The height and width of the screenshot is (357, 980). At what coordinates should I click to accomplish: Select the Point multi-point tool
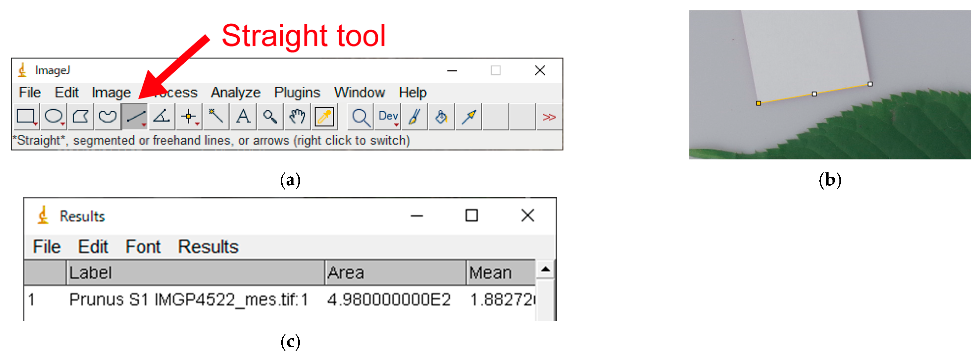pyautogui.click(x=189, y=116)
